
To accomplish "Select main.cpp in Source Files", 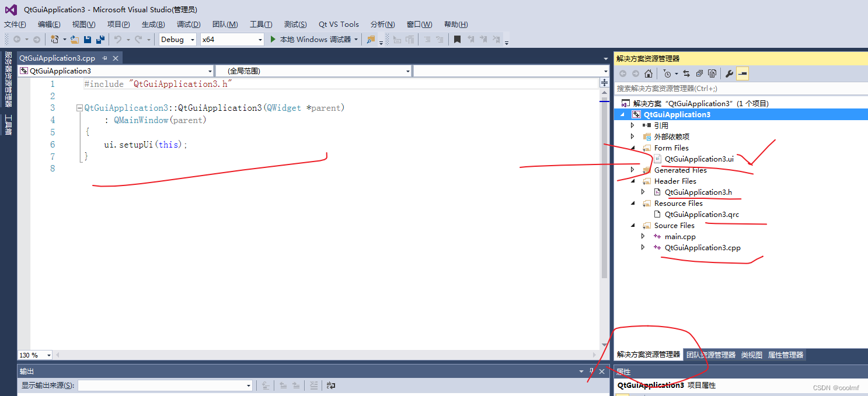I will pyautogui.click(x=680, y=236).
